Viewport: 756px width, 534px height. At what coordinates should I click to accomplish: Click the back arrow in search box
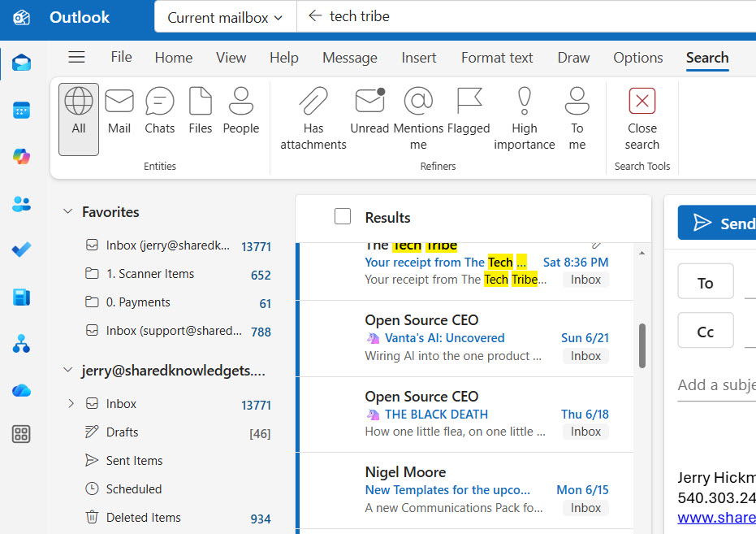[315, 16]
